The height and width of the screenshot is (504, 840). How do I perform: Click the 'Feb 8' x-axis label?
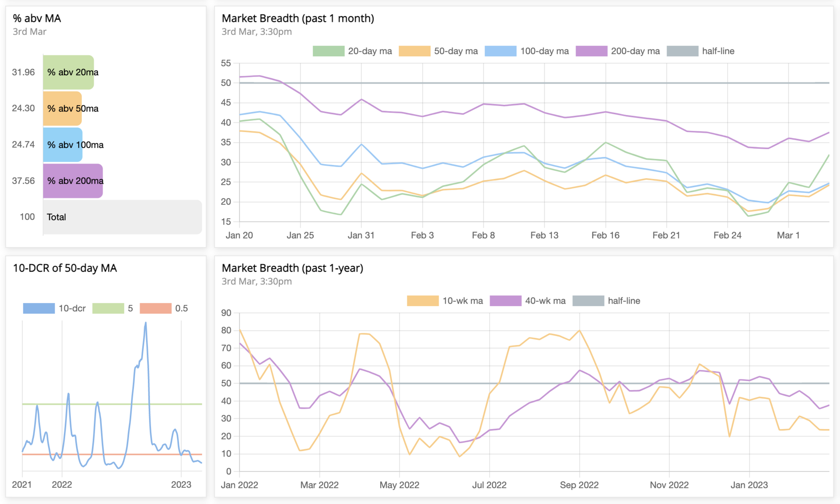[x=483, y=235]
